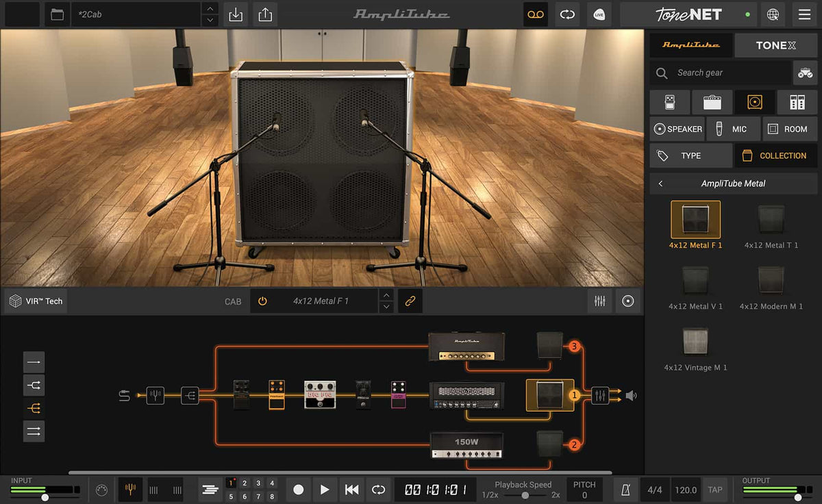Select the three-way split routing
This screenshot has height=504, width=822.
34,408
